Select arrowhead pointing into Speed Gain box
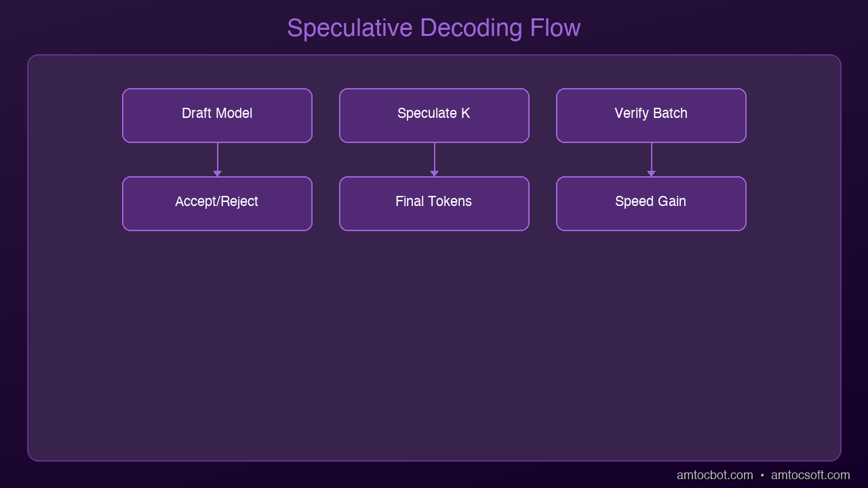 (651, 174)
